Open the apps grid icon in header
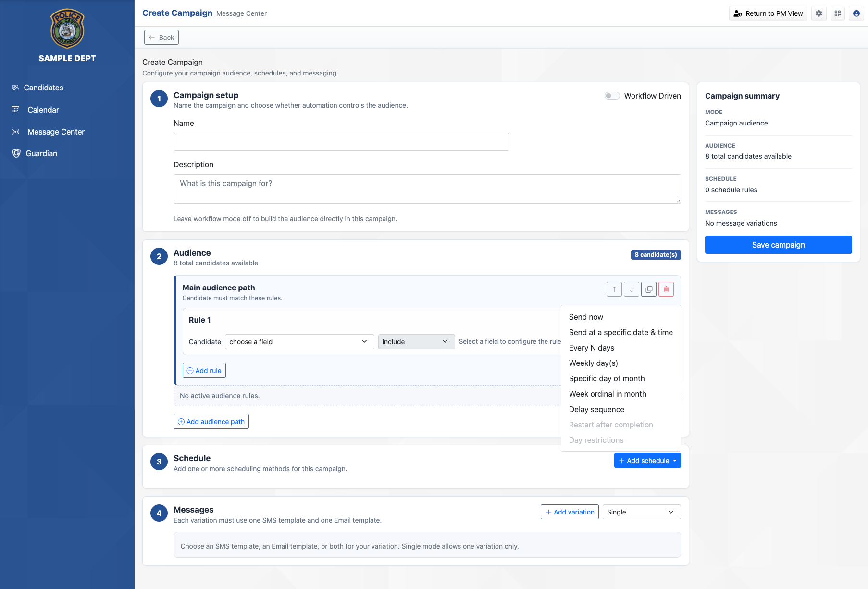The height and width of the screenshot is (589, 868). click(838, 13)
